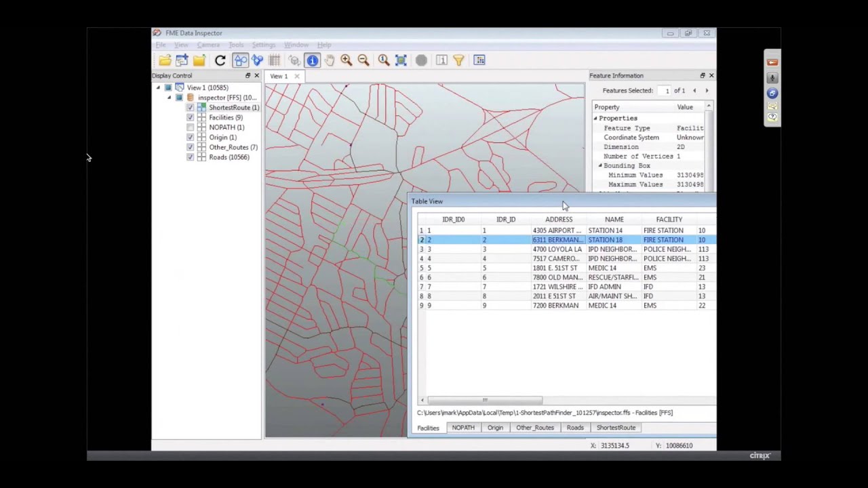The height and width of the screenshot is (488, 868).
Task: Click the third save-style folder toolbar icon
Action: coord(199,60)
